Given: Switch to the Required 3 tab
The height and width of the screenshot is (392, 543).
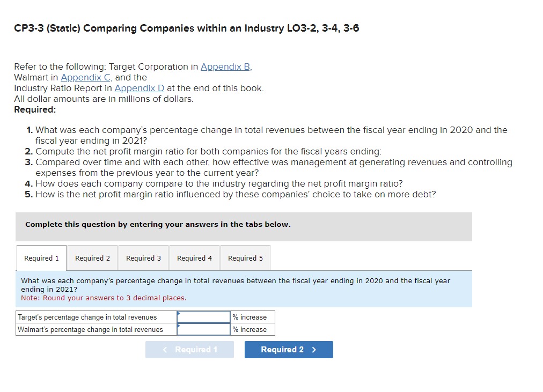Looking at the screenshot, I should pyautogui.click(x=143, y=258).
